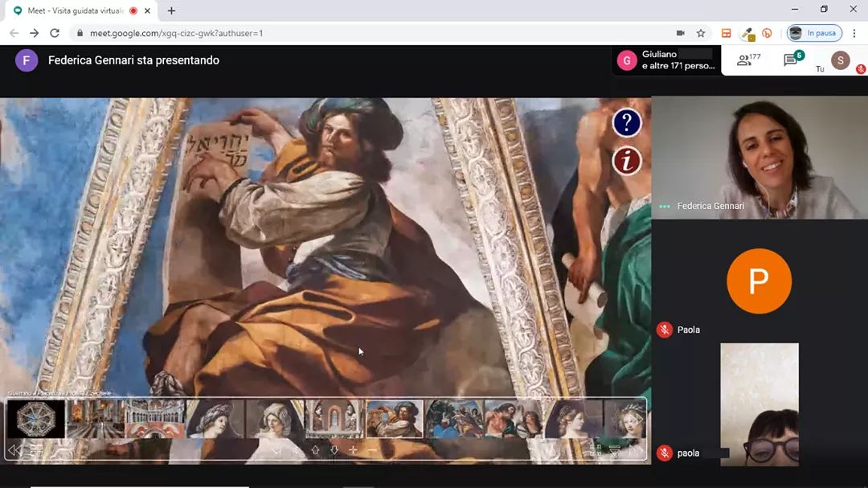The image size is (868, 488).
Task: Click the 'Federica Gennari' name label on video
Action: pyautogui.click(x=710, y=206)
